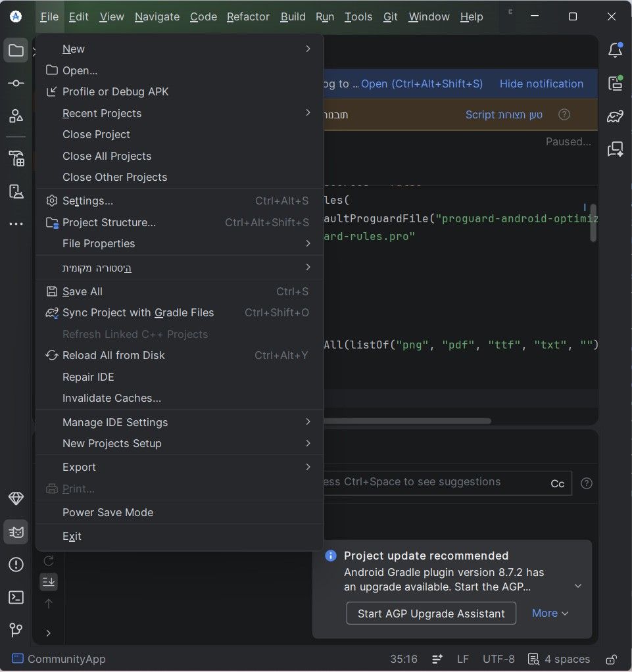Open Settings... from File menu
Screen dimensions: 632x672
180,201
